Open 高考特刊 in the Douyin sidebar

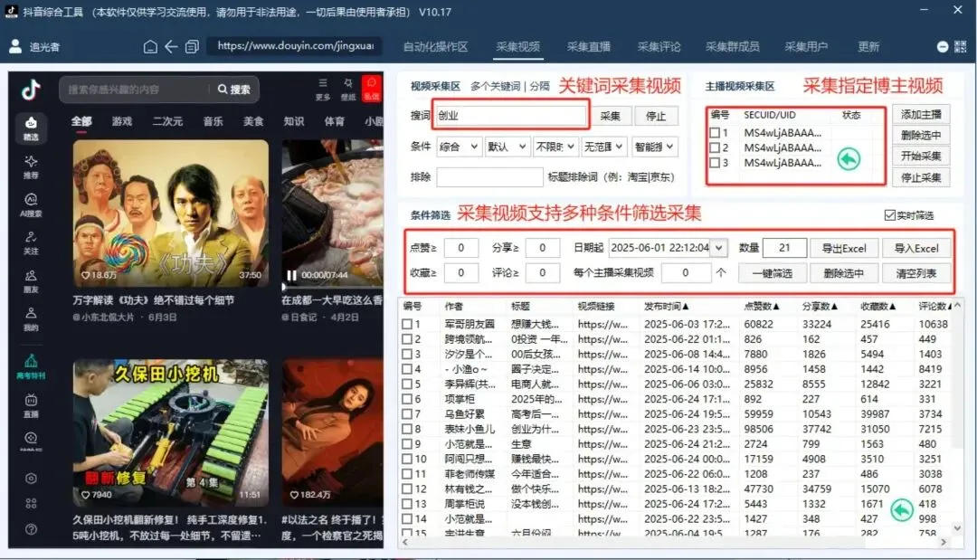tap(31, 367)
